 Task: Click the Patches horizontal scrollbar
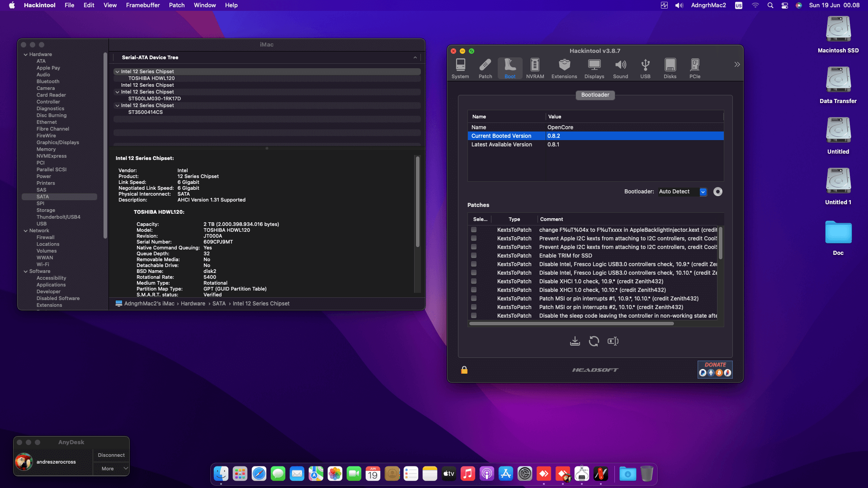571,324
